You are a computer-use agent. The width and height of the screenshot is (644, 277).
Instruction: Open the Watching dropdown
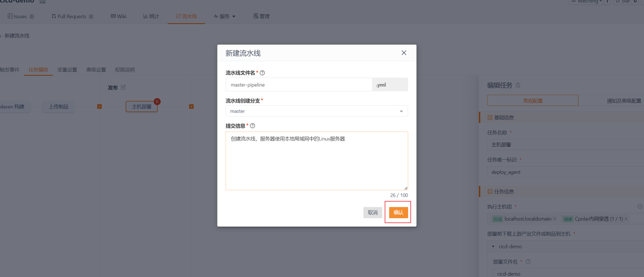click(x=586, y=1)
